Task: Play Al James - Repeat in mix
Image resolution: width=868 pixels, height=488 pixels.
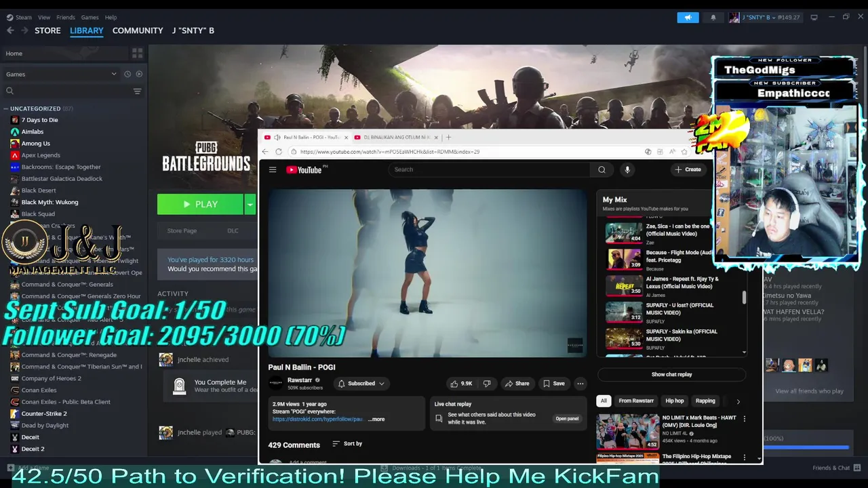Action: tap(671, 285)
